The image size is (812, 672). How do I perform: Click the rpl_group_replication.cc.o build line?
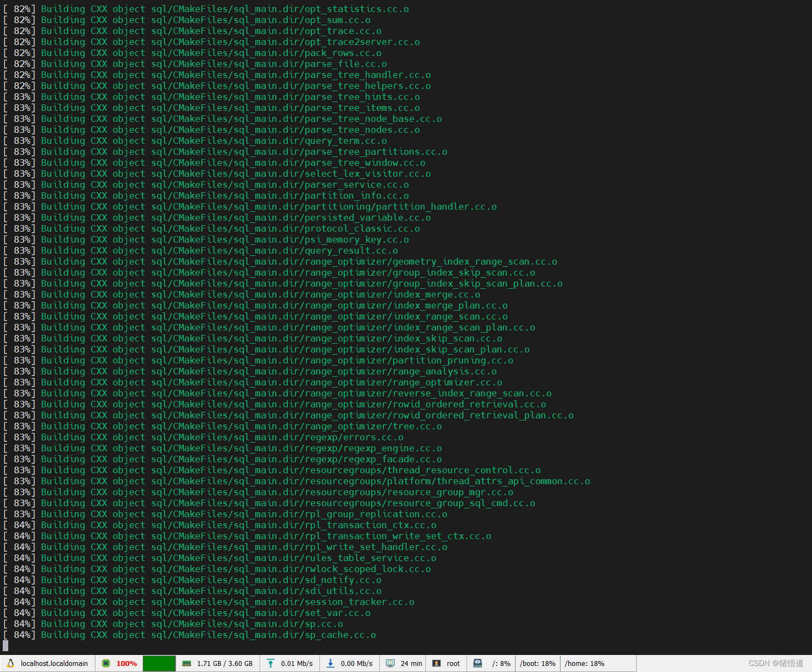225,514
